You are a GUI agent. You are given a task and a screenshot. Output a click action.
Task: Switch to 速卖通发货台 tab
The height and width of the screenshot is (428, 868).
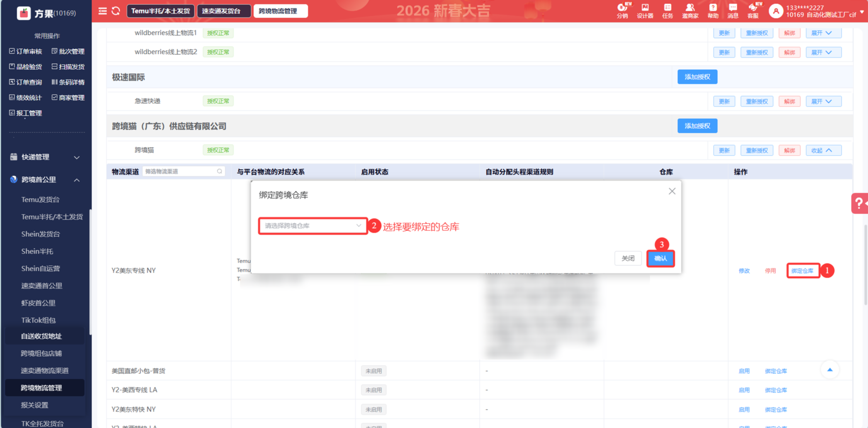coord(224,11)
